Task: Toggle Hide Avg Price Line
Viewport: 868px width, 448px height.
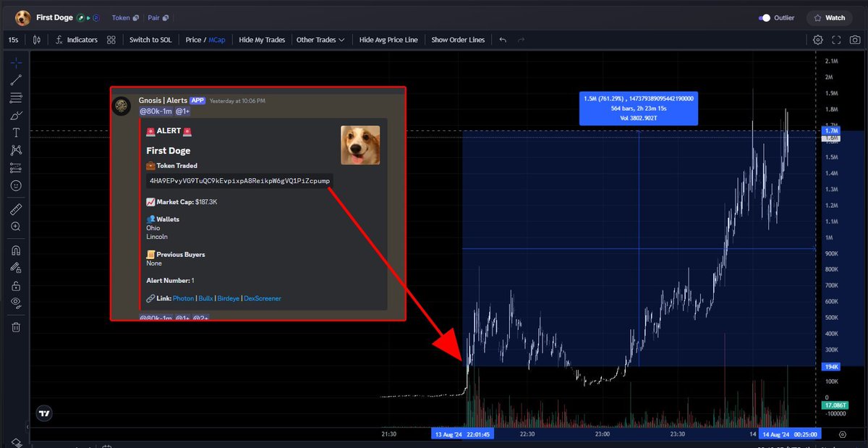Action: [x=388, y=40]
